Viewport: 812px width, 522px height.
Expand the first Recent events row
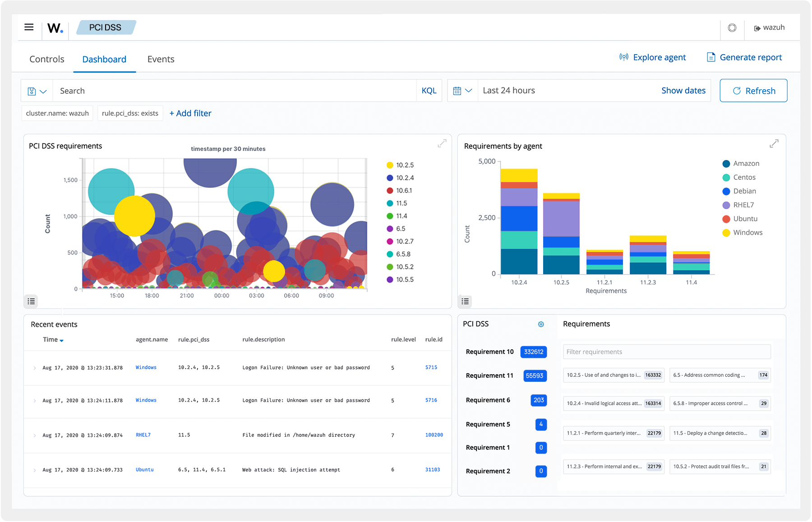(x=35, y=367)
